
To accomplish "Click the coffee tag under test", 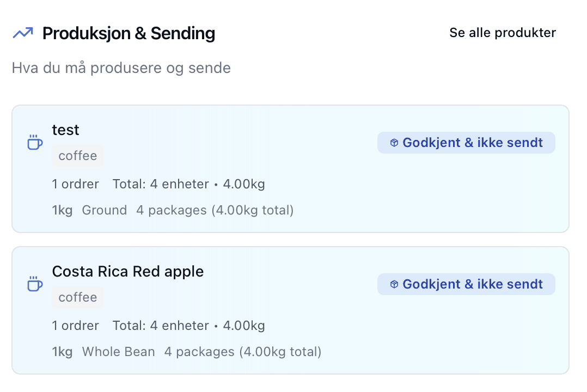I will coord(78,156).
